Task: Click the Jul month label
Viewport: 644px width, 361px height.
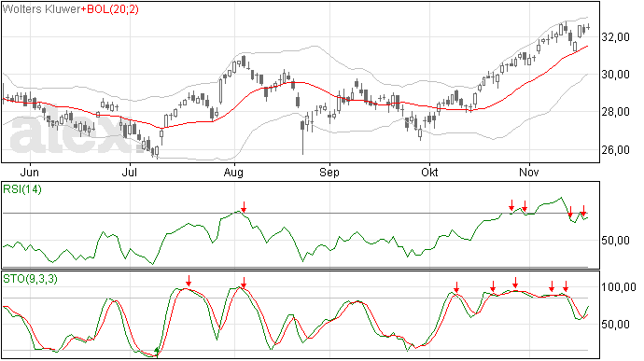Action: pyautogui.click(x=130, y=172)
